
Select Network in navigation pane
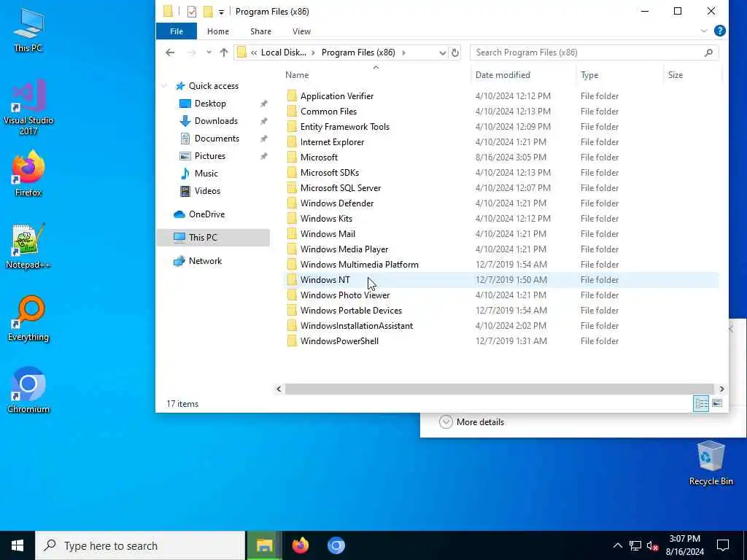click(x=205, y=261)
